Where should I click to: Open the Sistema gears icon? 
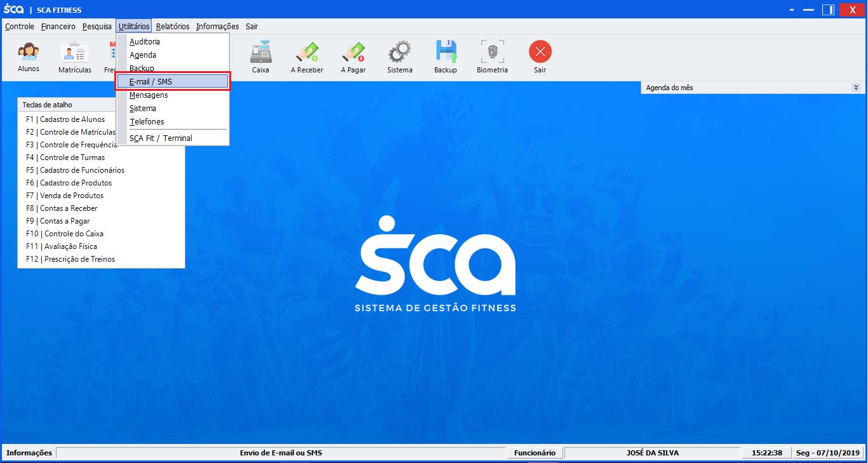(x=400, y=57)
